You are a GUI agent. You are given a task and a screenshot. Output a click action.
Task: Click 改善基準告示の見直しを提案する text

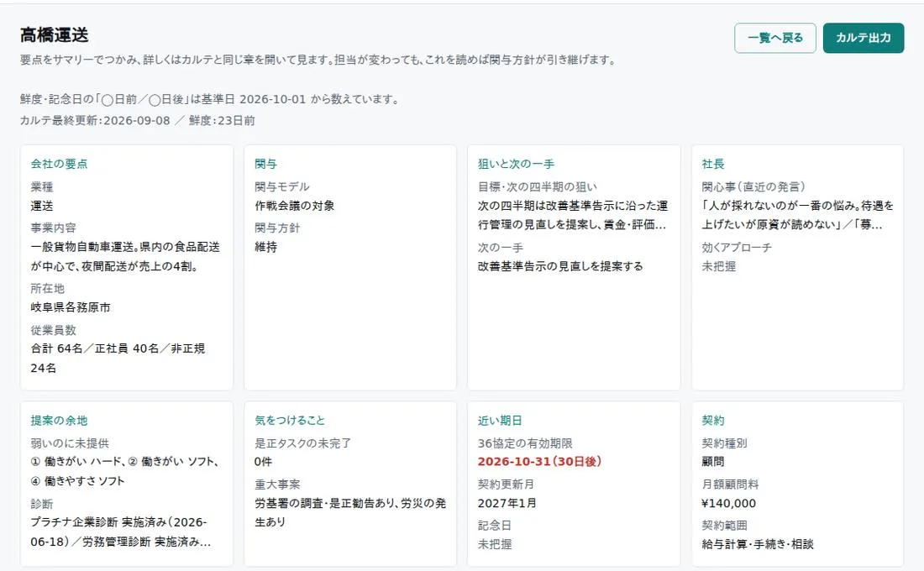pyautogui.click(x=560, y=266)
